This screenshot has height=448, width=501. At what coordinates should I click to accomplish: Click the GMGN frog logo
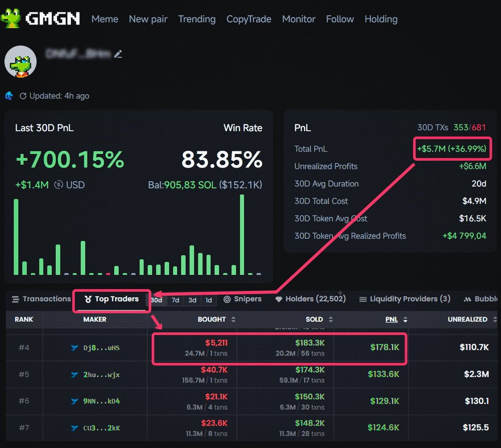11,18
